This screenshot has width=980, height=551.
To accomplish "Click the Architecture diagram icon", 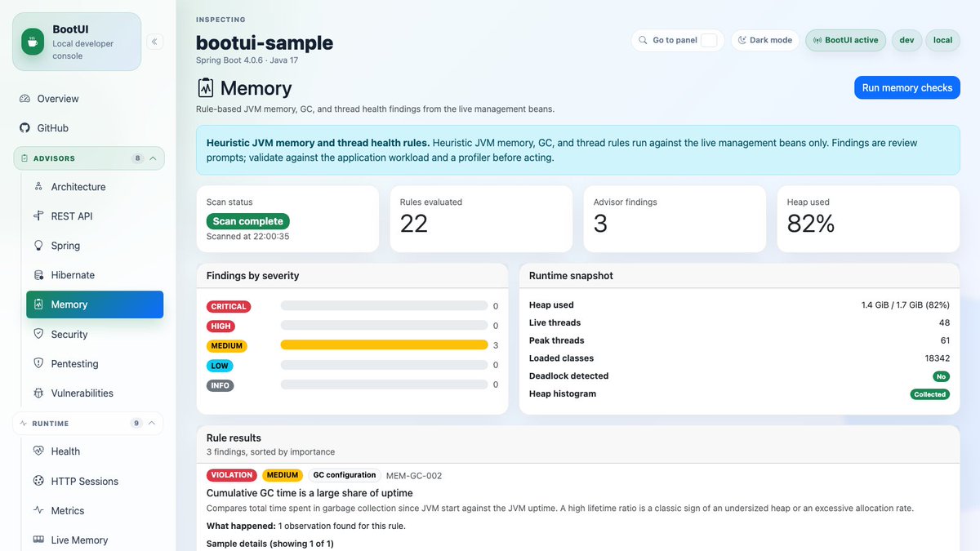I will (38, 187).
